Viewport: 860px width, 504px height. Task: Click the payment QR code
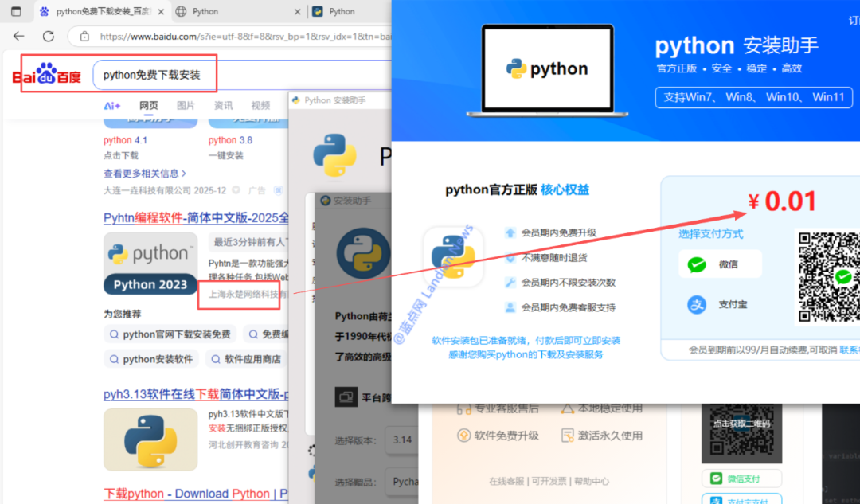point(828,277)
